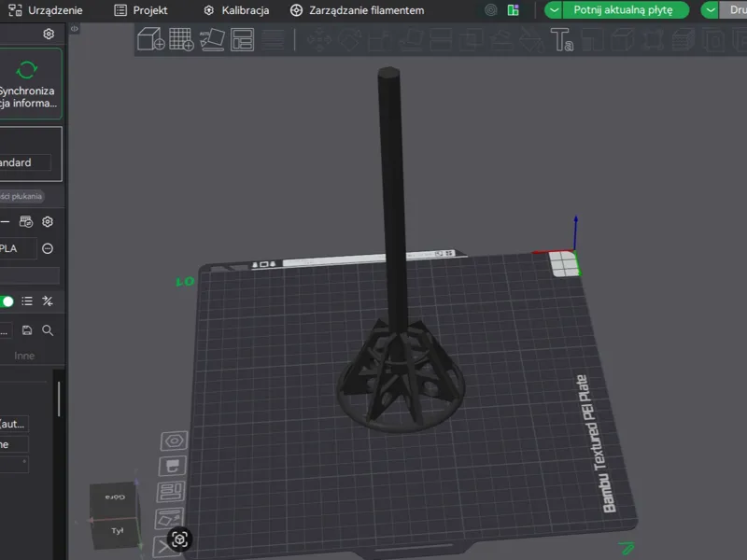Viewport: 747px width, 560px height.
Task: Remove the PLA filament with the minus icon
Action: click(x=48, y=248)
